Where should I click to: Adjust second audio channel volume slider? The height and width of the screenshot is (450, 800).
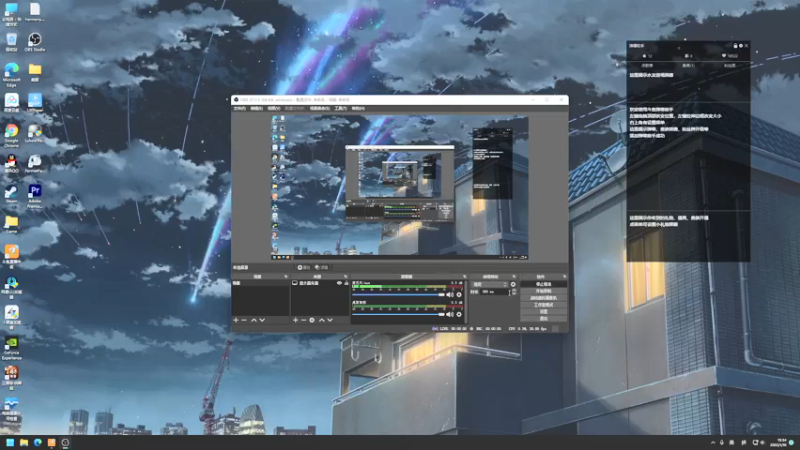398,314
